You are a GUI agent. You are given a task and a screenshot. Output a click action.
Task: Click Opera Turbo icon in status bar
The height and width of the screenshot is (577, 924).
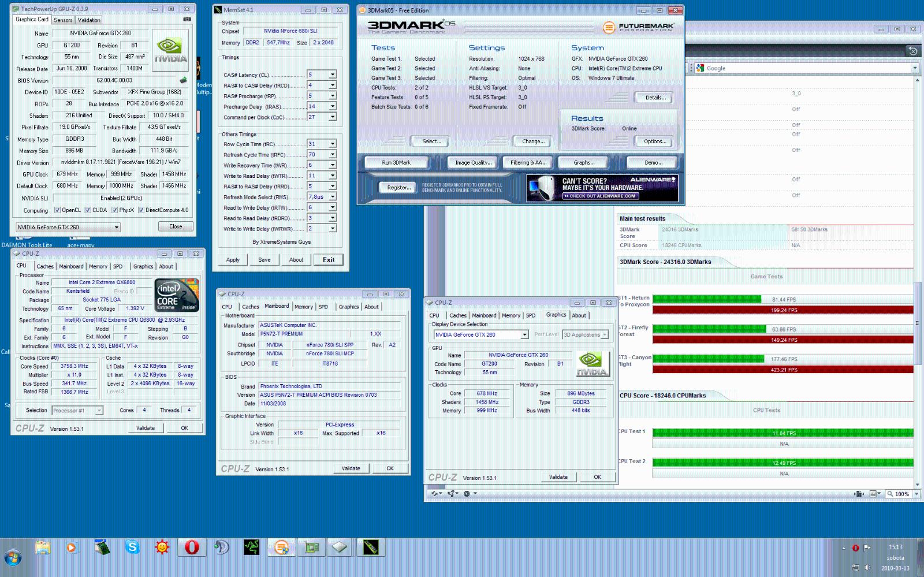pyautogui.click(x=466, y=493)
